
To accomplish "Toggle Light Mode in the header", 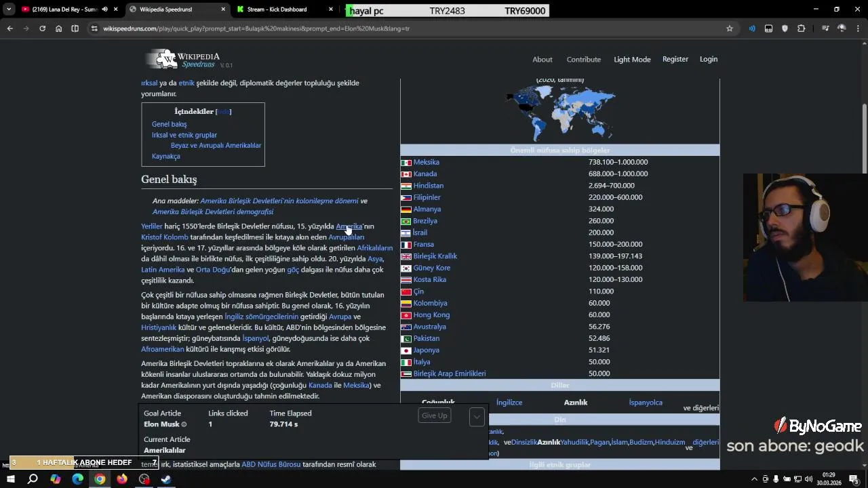I will (x=632, y=60).
